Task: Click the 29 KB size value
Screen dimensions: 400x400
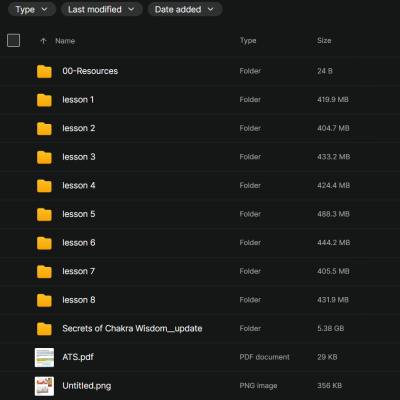Action: (327, 357)
